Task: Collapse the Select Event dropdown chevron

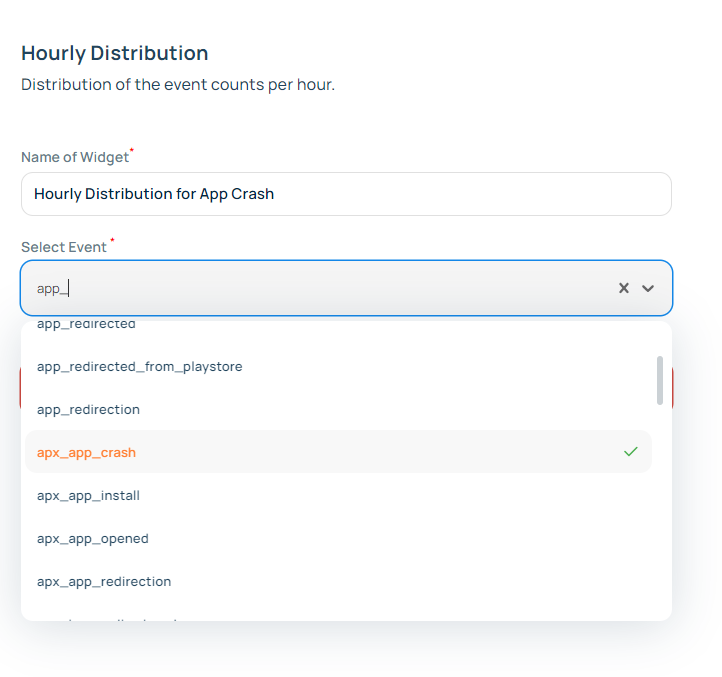Action: (x=648, y=288)
